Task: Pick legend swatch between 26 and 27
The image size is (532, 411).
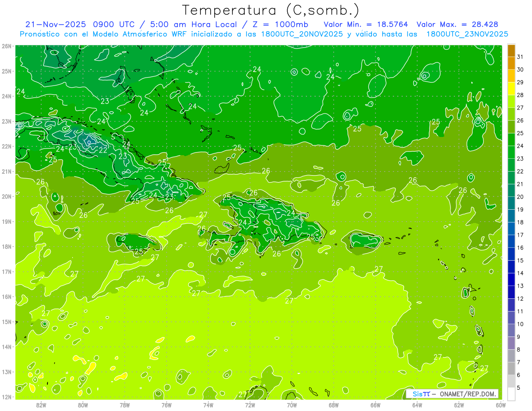Action: pos(511,114)
